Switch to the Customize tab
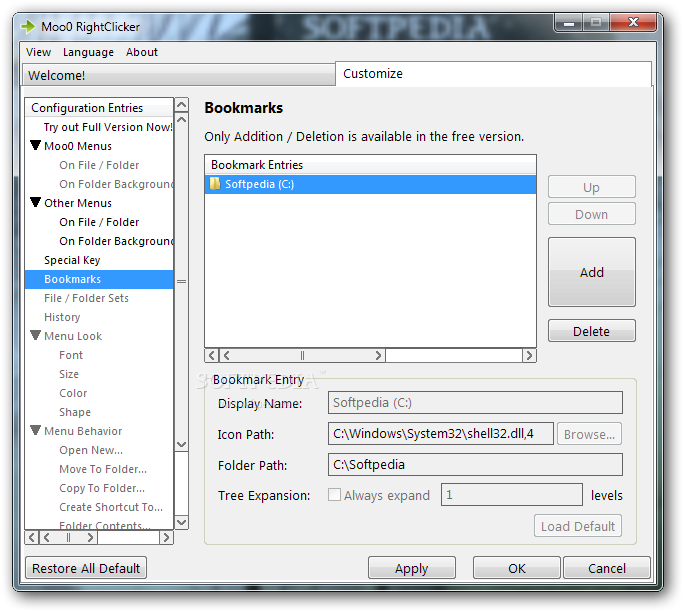Screen dimensions: 684x612 click(493, 74)
